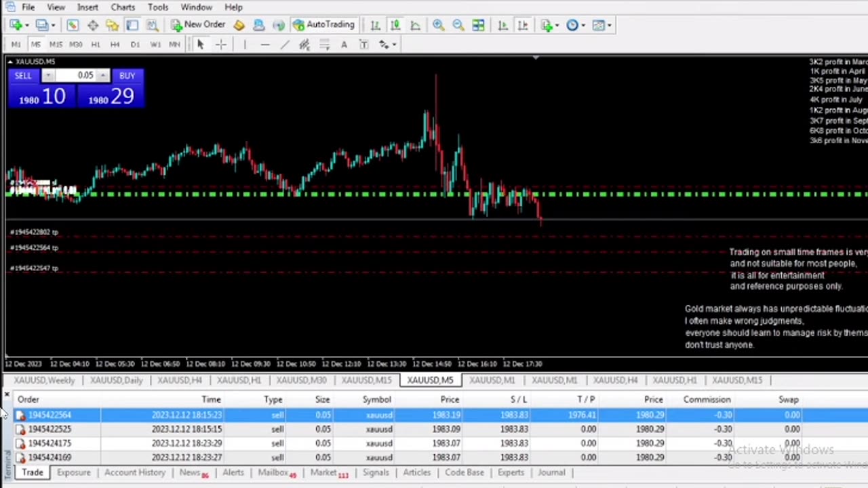Toggle the Terminal panel toolbar icon
The width and height of the screenshot is (868, 488).
tap(132, 25)
